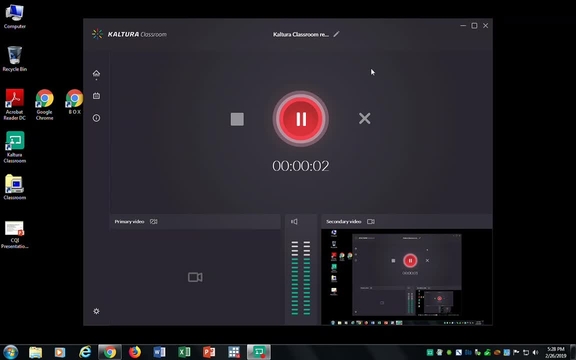Stop the recording with the square button
The image size is (576, 360).
click(x=237, y=119)
